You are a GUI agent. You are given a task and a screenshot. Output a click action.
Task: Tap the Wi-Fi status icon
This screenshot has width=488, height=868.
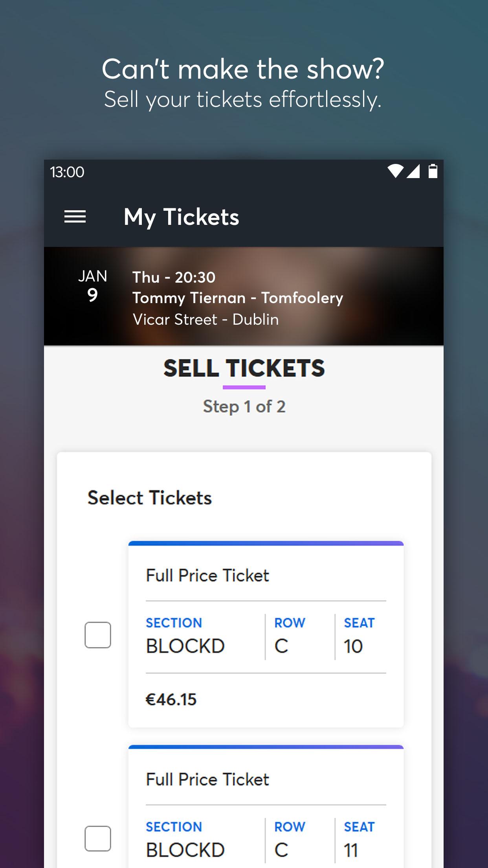(396, 171)
